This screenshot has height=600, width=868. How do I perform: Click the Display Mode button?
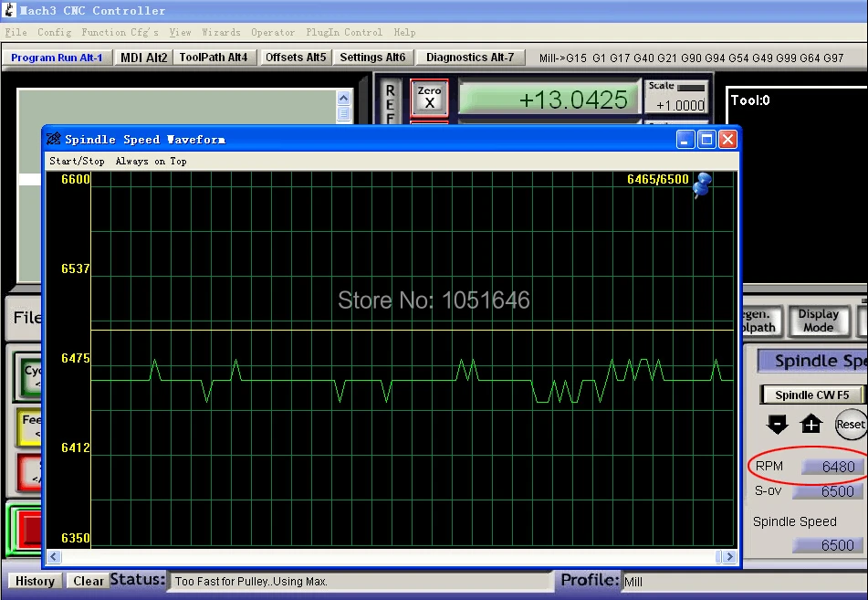[x=818, y=321]
